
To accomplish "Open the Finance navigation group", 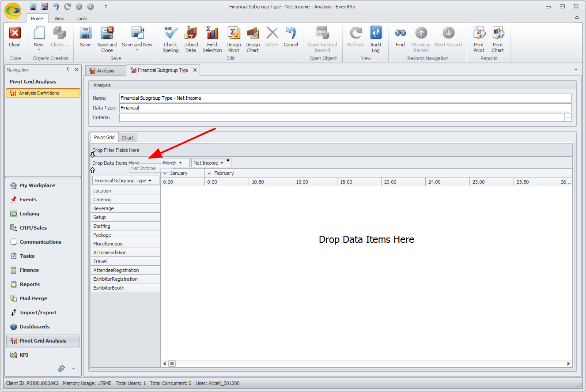I will pyautogui.click(x=43, y=270).
